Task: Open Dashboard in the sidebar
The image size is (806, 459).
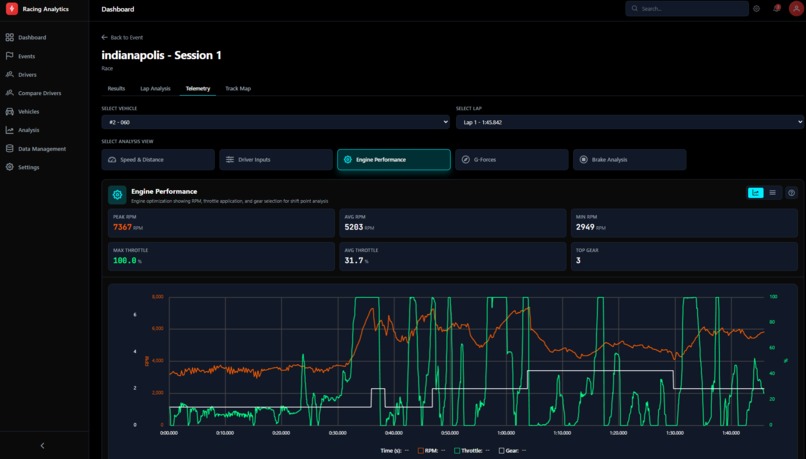Action: [x=32, y=38]
